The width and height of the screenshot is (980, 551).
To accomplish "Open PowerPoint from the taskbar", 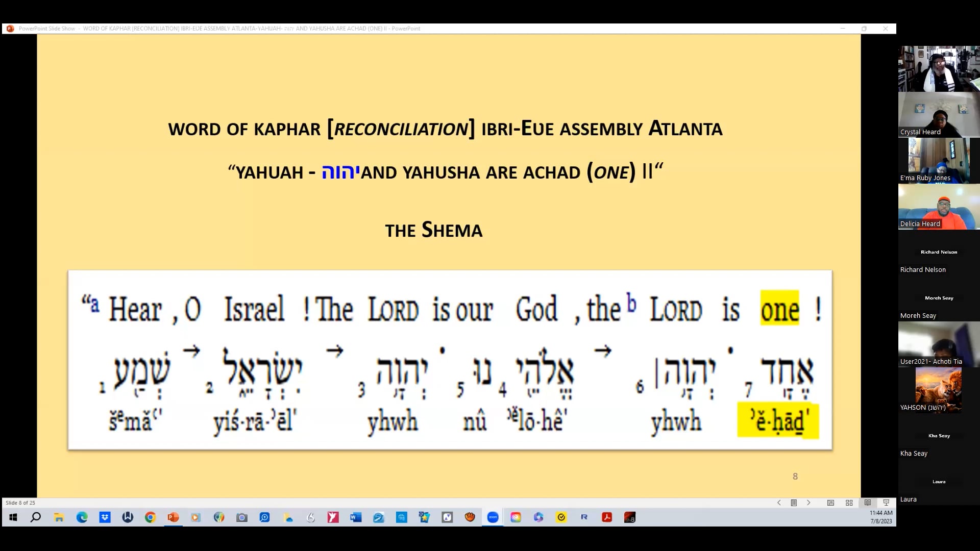I will (x=173, y=518).
